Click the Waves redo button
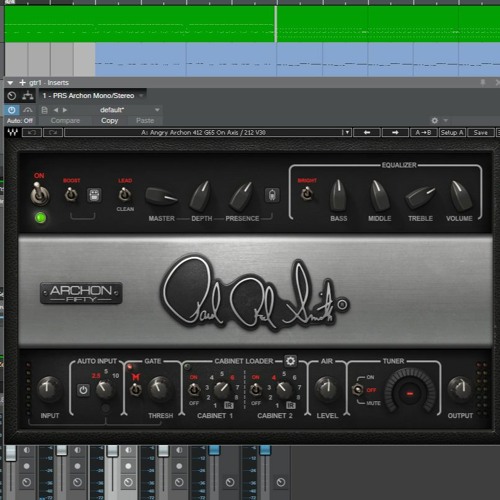The image size is (500, 500). (x=53, y=133)
